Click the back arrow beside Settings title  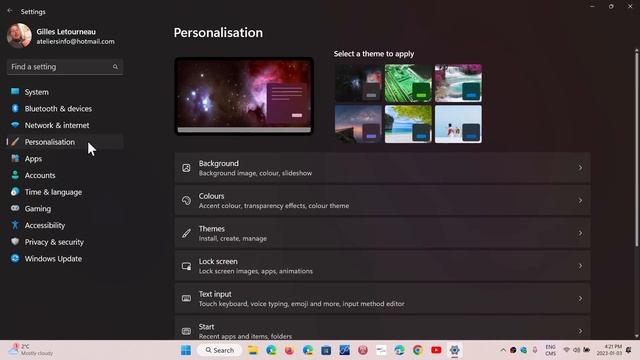pos(10,11)
